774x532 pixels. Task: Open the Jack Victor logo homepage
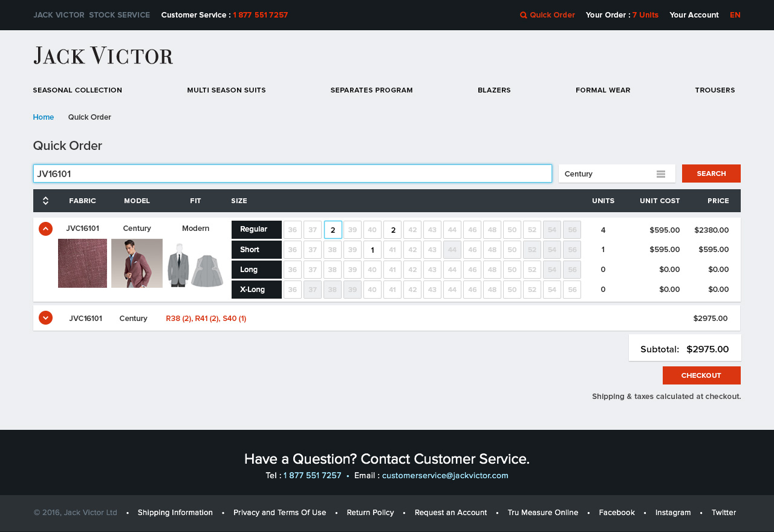click(x=103, y=56)
